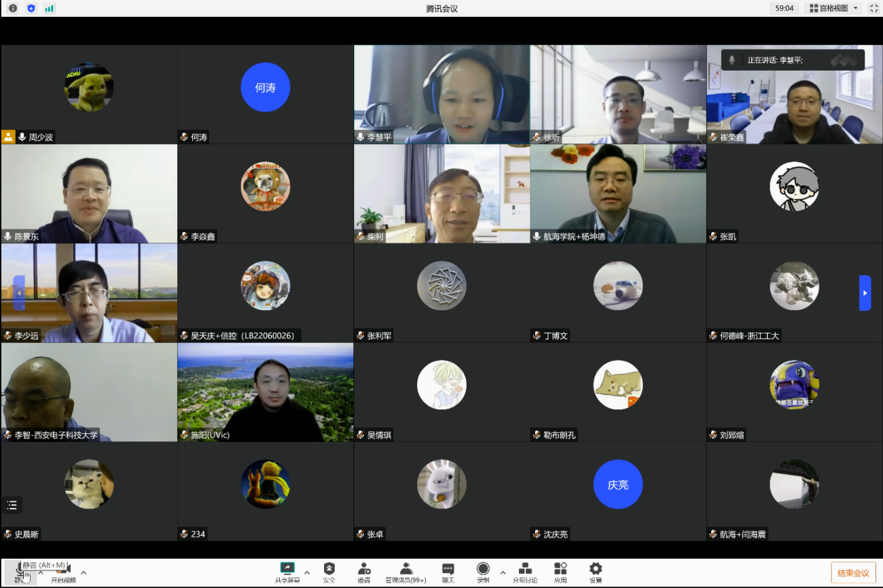Show the meeting info icon at top left
This screenshot has height=588, width=883.
point(13,8)
